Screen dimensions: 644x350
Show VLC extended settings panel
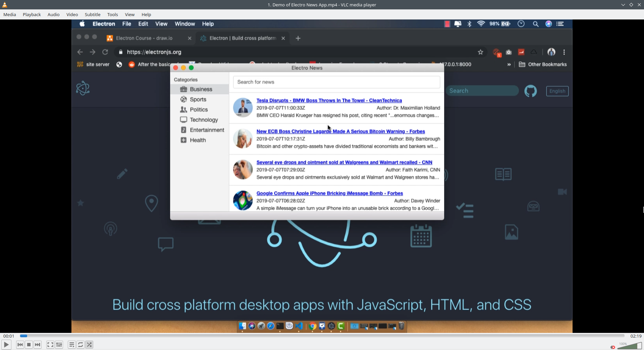point(59,345)
